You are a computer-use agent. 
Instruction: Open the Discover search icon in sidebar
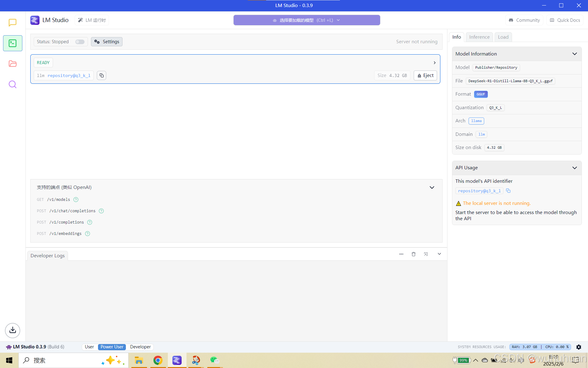[13, 84]
